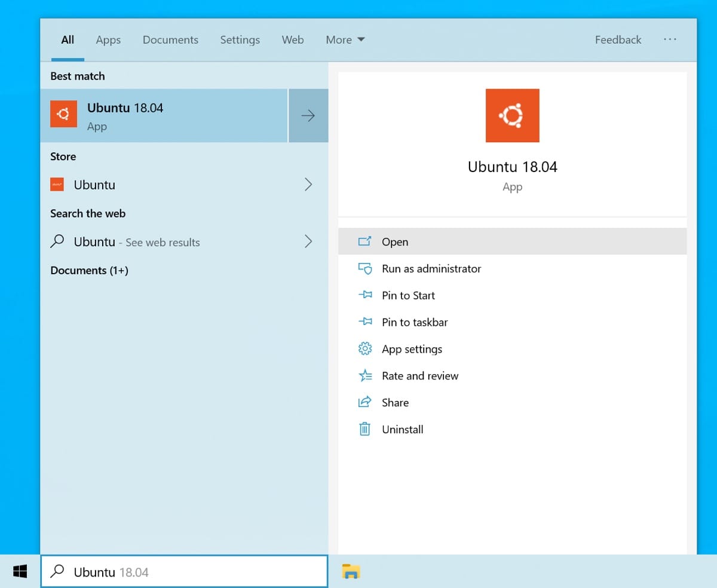Click the Documents (1+) heading
This screenshot has height=588, width=717.
tap(89, 270)
